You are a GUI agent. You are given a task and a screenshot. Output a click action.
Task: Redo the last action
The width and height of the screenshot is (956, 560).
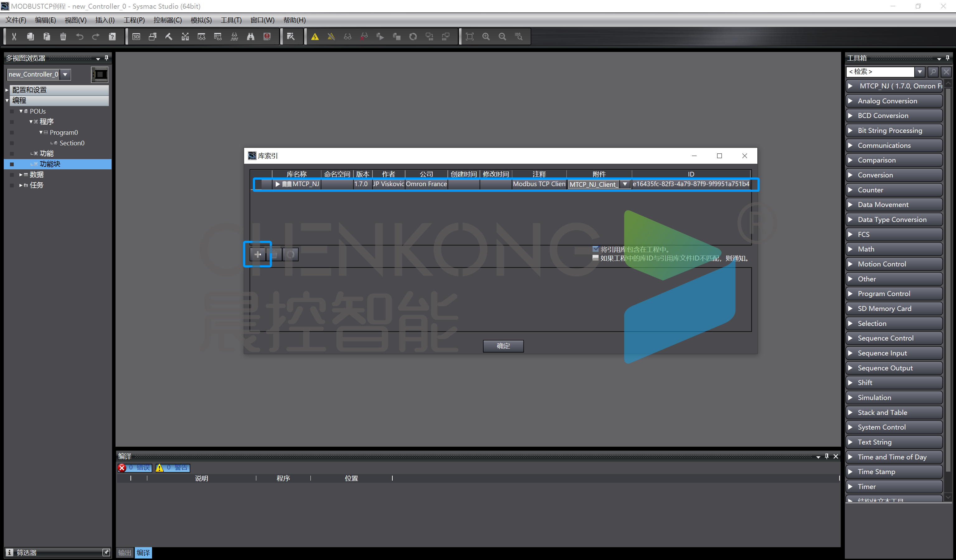[96, 36]
